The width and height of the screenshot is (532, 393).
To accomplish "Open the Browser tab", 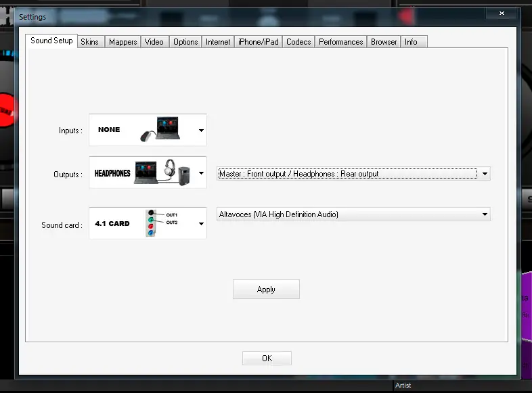I will coord(384,42).
